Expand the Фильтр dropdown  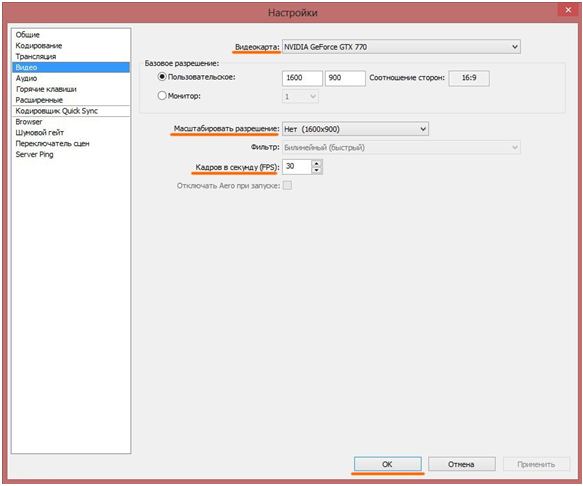(401, 147)
